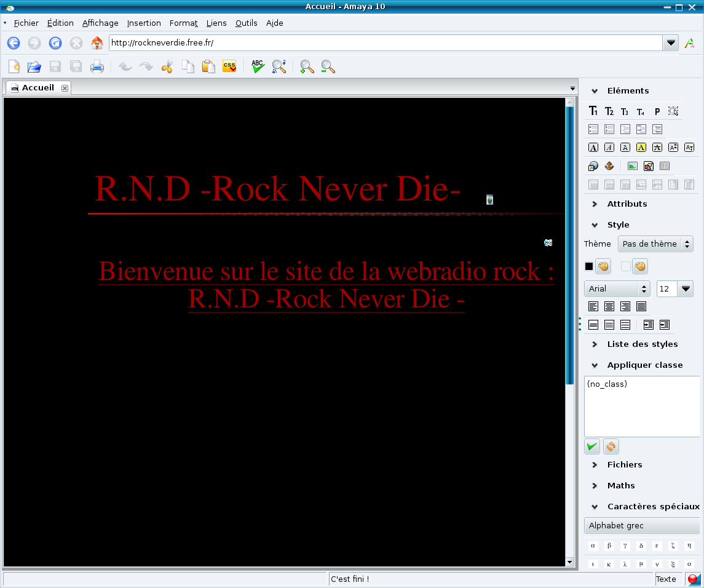This screenshot has width=704, height=588.
Task: Open Alphabet grec character set dropdown
Action: [x=642, y=525]
